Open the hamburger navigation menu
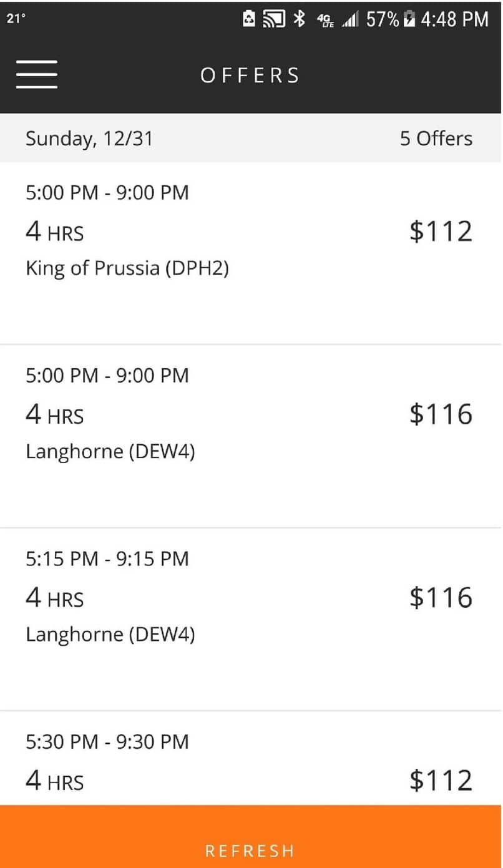503x868 pixels. 37,74
